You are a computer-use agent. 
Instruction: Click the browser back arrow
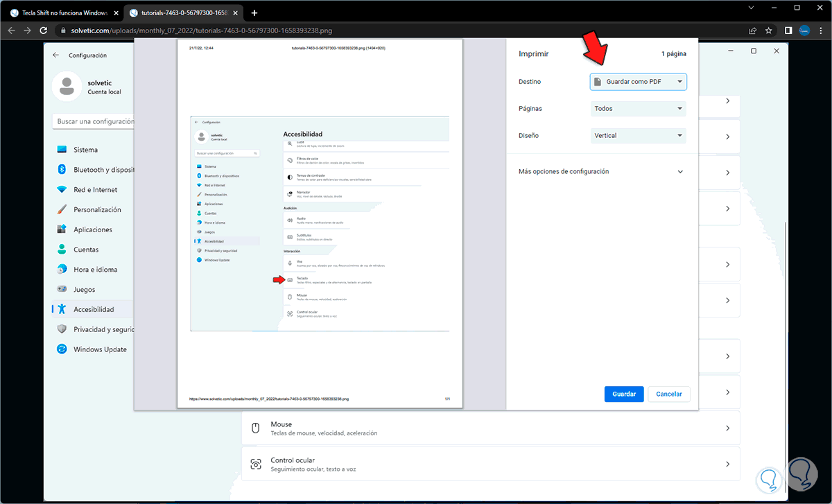(x=12, y=31)
